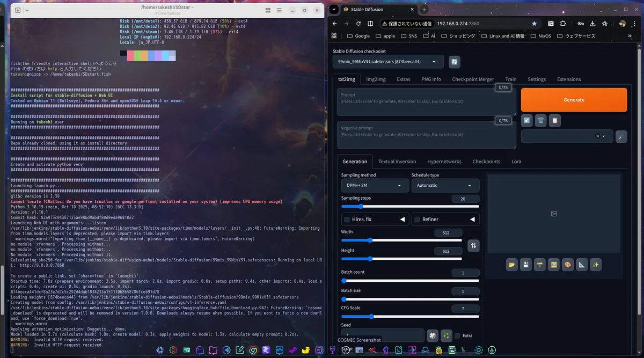
Task: Click in the Negative prompt text box
Action: tap(426, 135)
